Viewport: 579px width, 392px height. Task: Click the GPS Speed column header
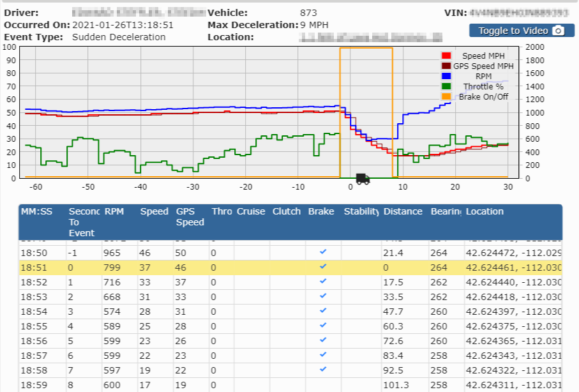190,216
